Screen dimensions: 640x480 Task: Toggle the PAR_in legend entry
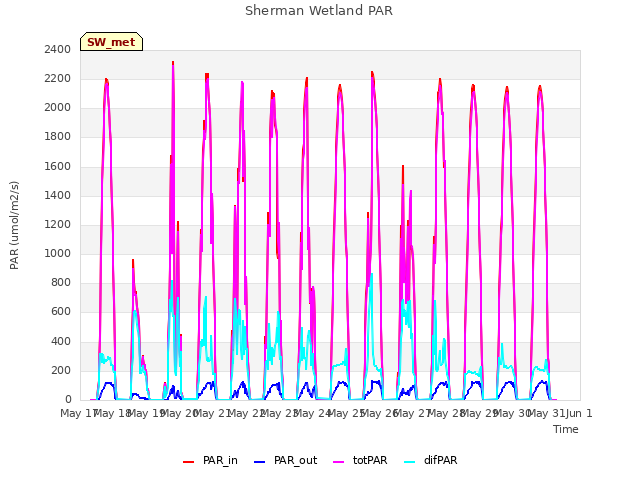click(210, 460)
